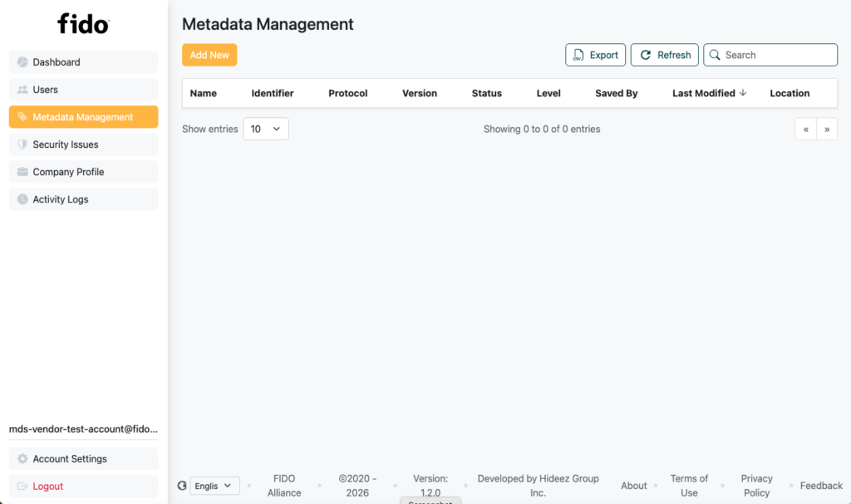Click the Activity Logs clock icon
851x504 pixels.
22,199
